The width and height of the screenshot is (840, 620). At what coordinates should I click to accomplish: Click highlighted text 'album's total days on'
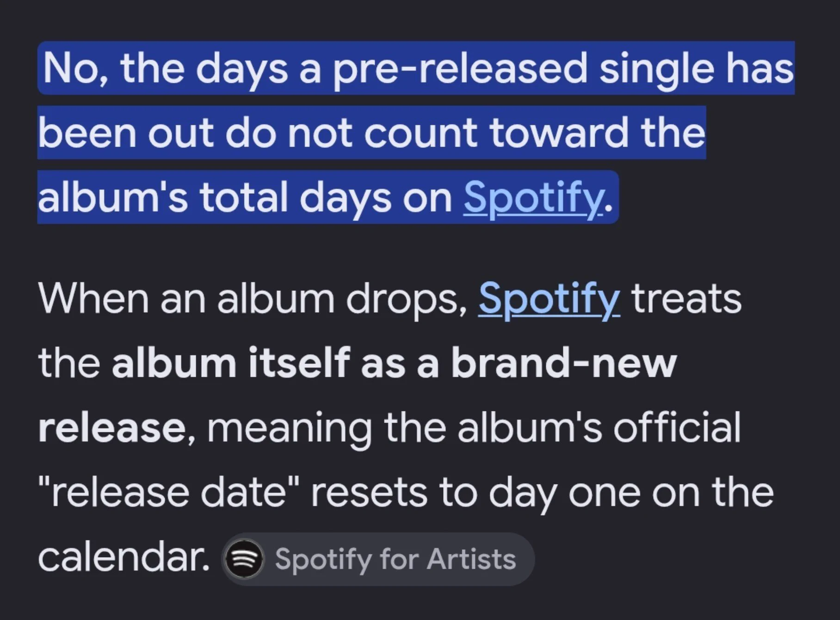pyautogui.click(x=245, y=198)
